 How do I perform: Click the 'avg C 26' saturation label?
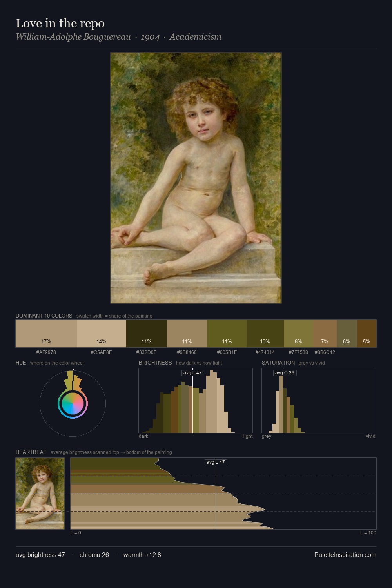[x=285, y=373]
